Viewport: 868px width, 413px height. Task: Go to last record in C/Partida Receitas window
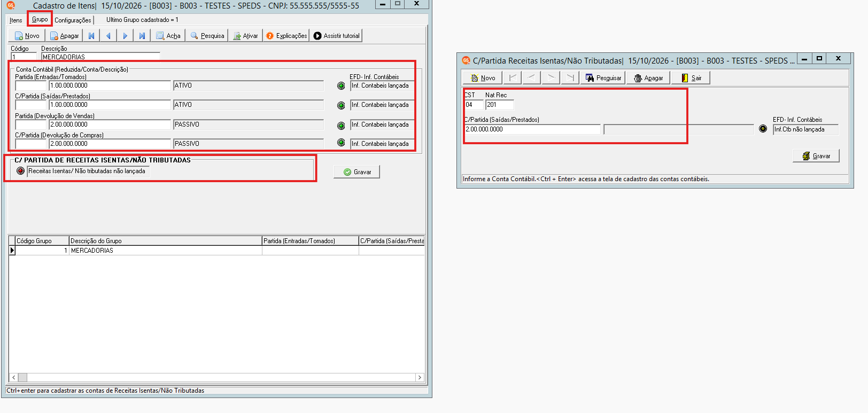pyautogui.click(x=570, y=78)
